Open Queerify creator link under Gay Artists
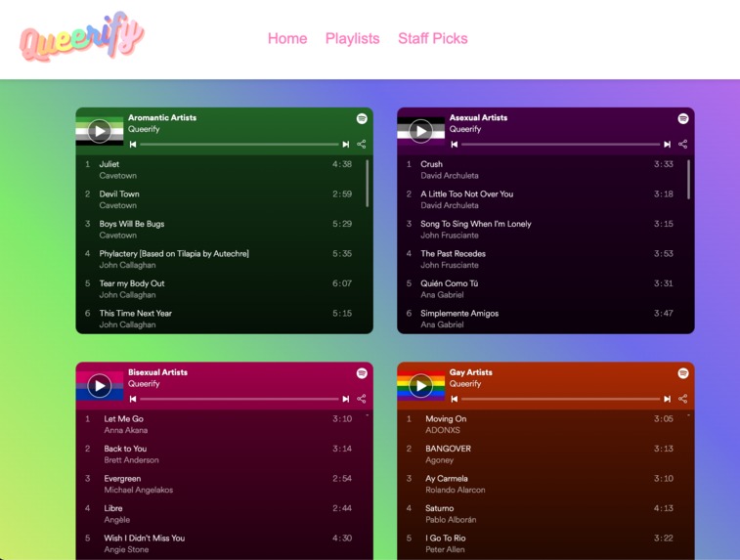The width and height of the screenshot is (740, 560). coord(465,384)
